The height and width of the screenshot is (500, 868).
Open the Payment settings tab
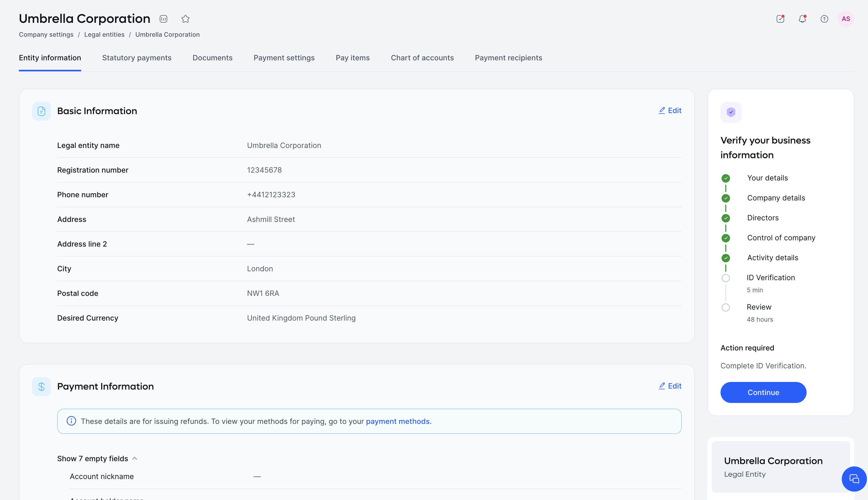point(284,58)
